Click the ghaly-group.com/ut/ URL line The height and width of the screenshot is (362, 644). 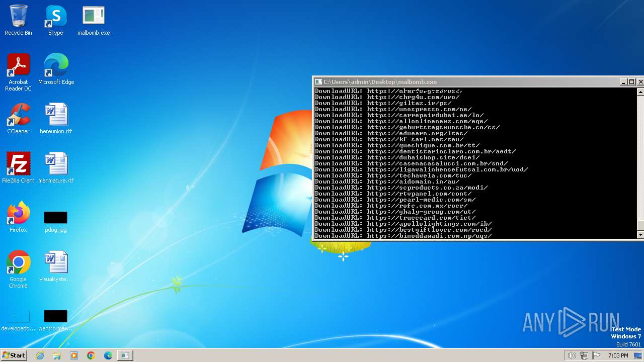395,212
